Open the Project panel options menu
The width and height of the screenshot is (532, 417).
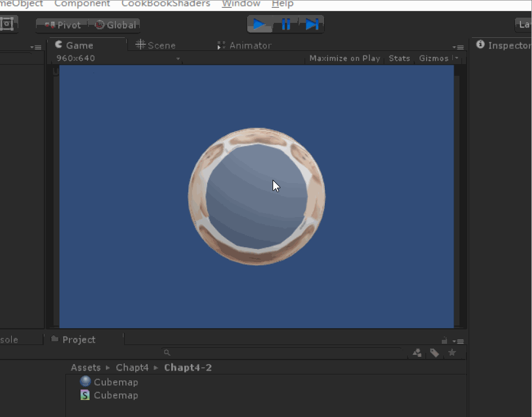tap(458, 341)
